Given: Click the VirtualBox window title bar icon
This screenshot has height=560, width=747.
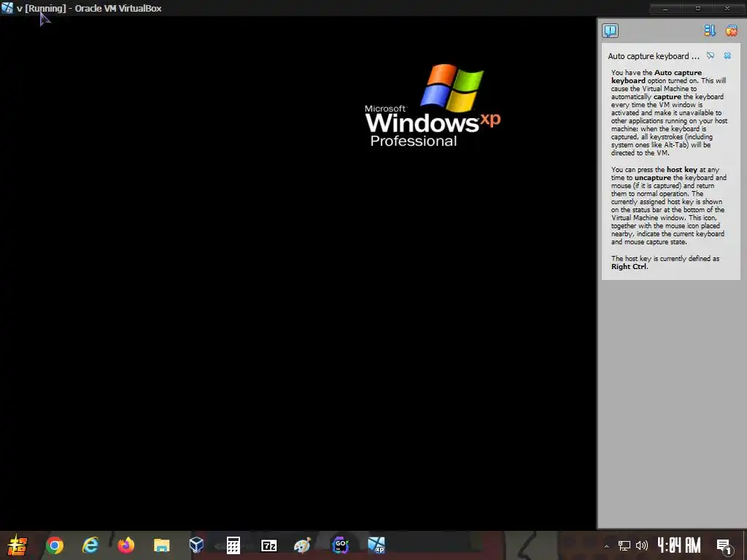Looking at the screenshot, I should pos(7,8).
